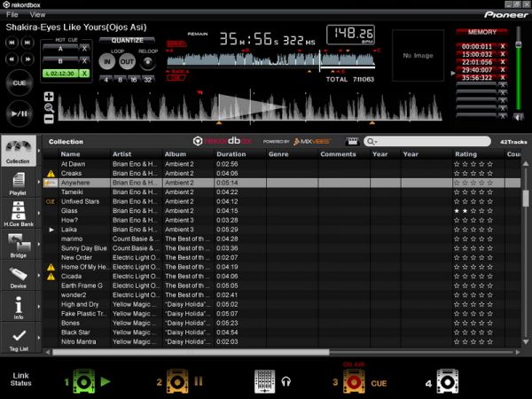Image resolution: width=532 pixels, height=399 pixels.
Task: Expand the Collection sidebar arrow
Action: coord(39,151)
